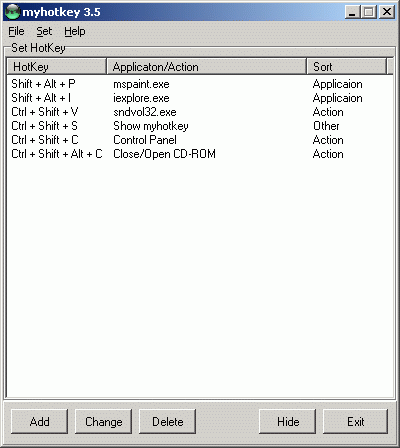Select the sndvol32.exe hotkey row
Image resolution: width=400 pixels, height=448 pixels.
(x=200, y=112)
